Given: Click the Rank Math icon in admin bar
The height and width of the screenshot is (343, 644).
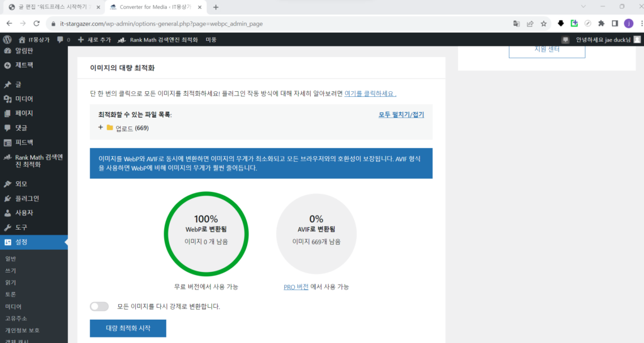Looking at the screenshot, I should (x=121, y=40).
